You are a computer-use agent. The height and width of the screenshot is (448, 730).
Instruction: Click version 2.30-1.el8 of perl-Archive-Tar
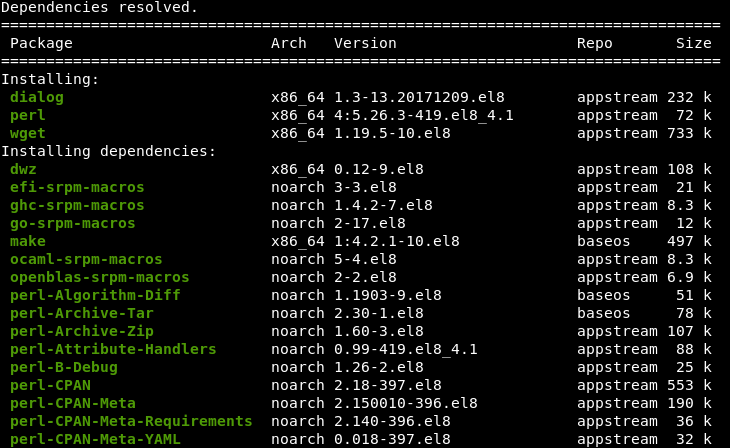[379, 313]
